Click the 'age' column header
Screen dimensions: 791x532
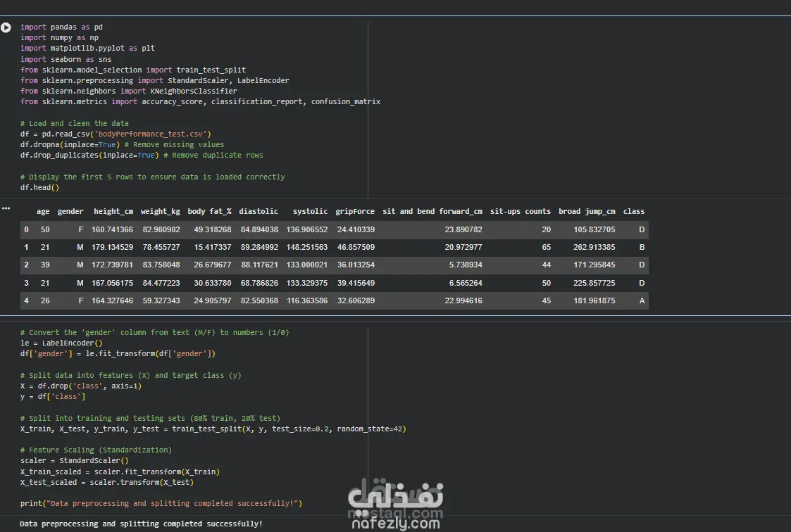pyautogui.click(x=43, y=212)
